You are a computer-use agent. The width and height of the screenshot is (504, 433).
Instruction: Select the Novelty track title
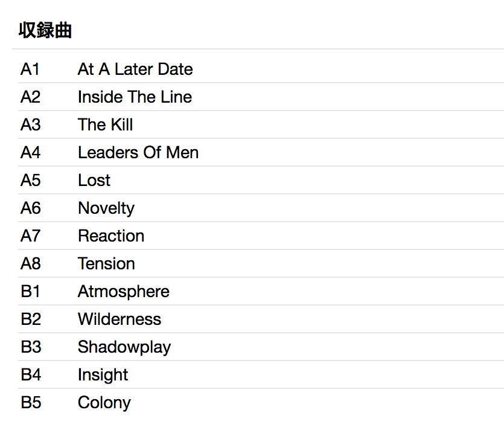[106, 208]
